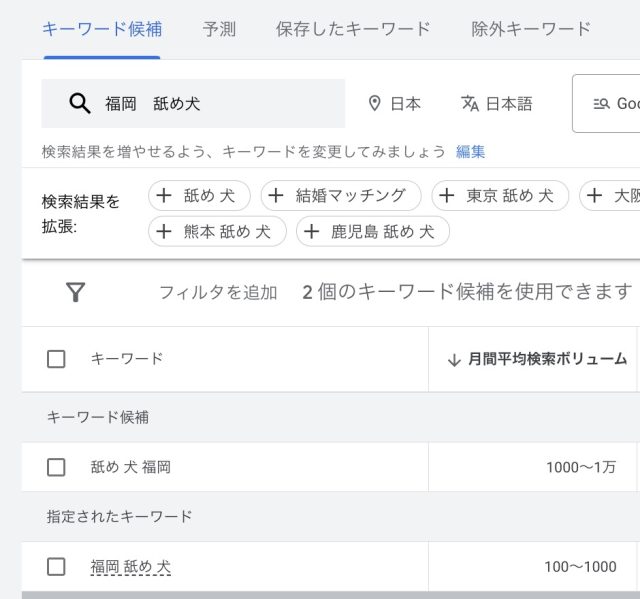
Task: Check the 舐め 犬 福岡 row checkbox
Action: (56, 467)
